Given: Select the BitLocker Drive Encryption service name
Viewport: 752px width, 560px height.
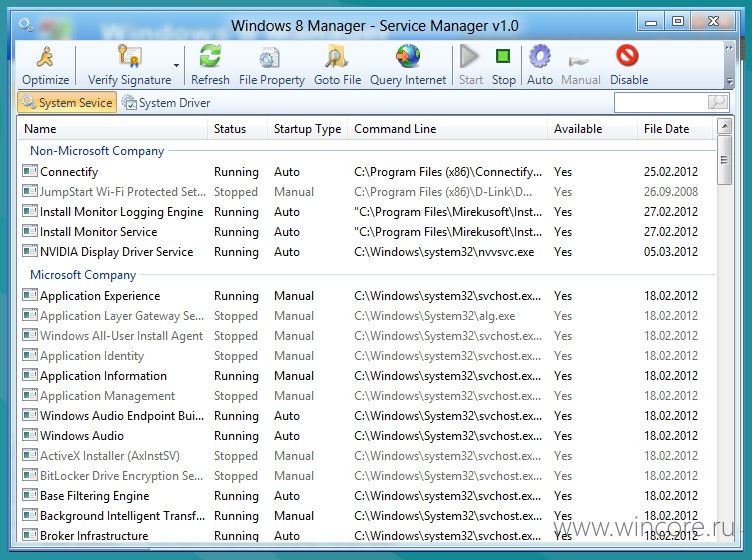Looking at the screenshot, I should tap(121, 476).
